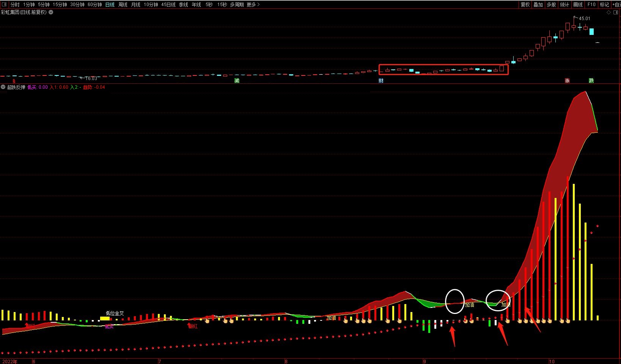Click the blue 财 marker icon
621x364 pixels.
point(381,80)
